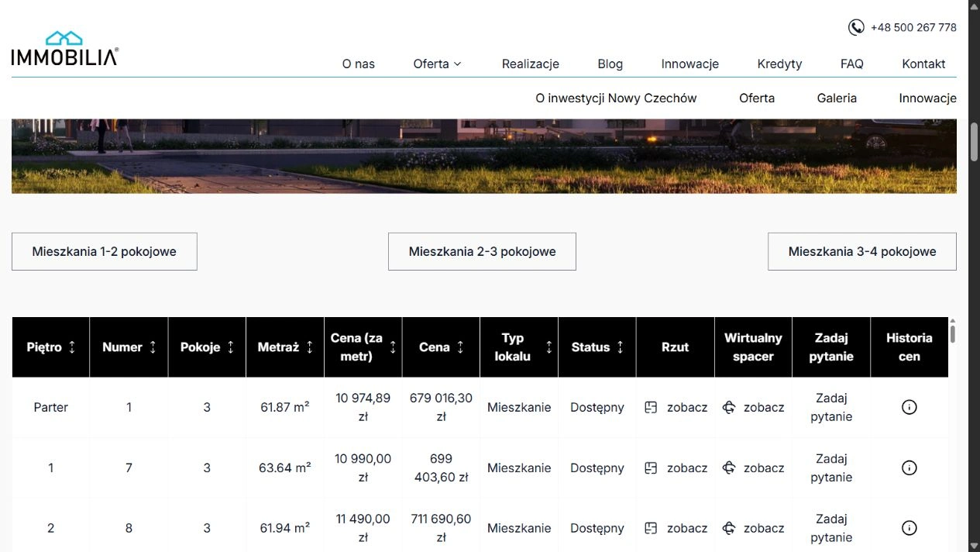
Task: Expand the Oferta dropdown menu
Action: [x=437, y=64]
